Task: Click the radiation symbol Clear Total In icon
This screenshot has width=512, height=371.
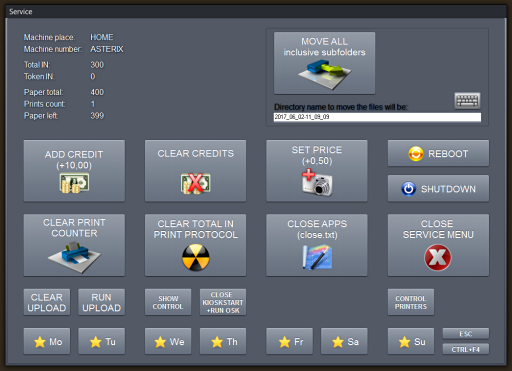Action: [196, 257]
